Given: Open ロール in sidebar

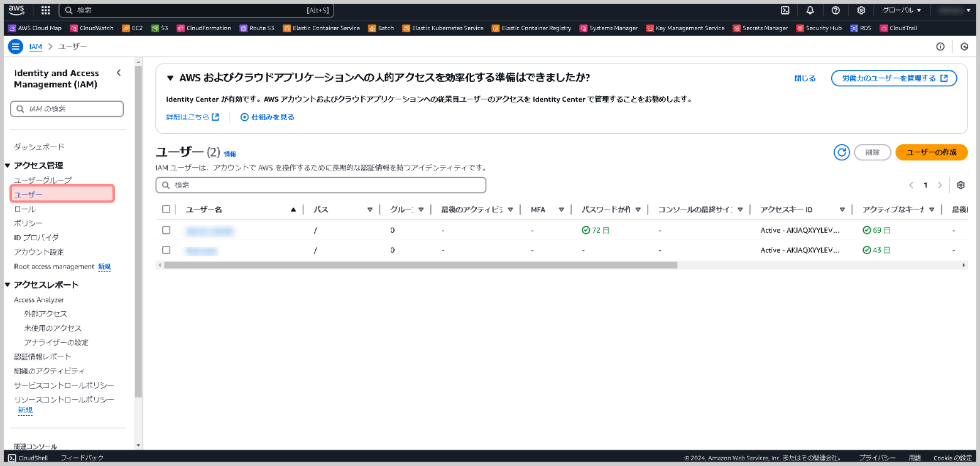Looking at the screenshot, I should click(24, 209).
